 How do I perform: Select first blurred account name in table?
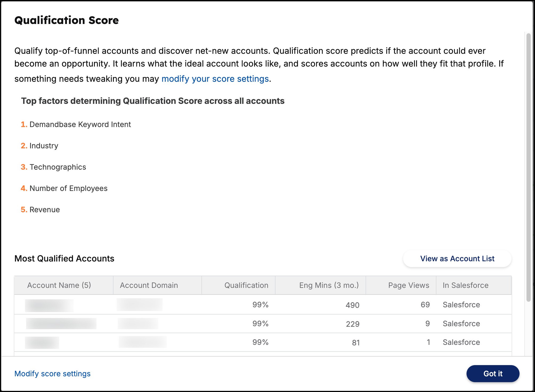click(x=49, y=305)
